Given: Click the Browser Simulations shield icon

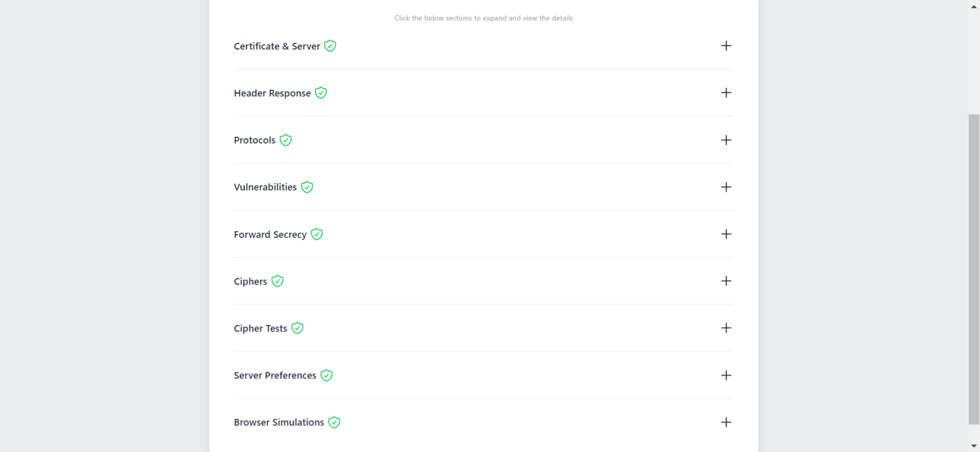Looking at the screenshot, I should 334,422.
